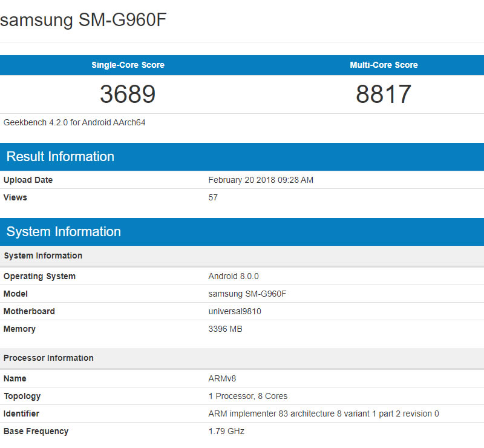
Task: Click the 1 Processor, 8 Cores topology value
Action: point(248,396)
